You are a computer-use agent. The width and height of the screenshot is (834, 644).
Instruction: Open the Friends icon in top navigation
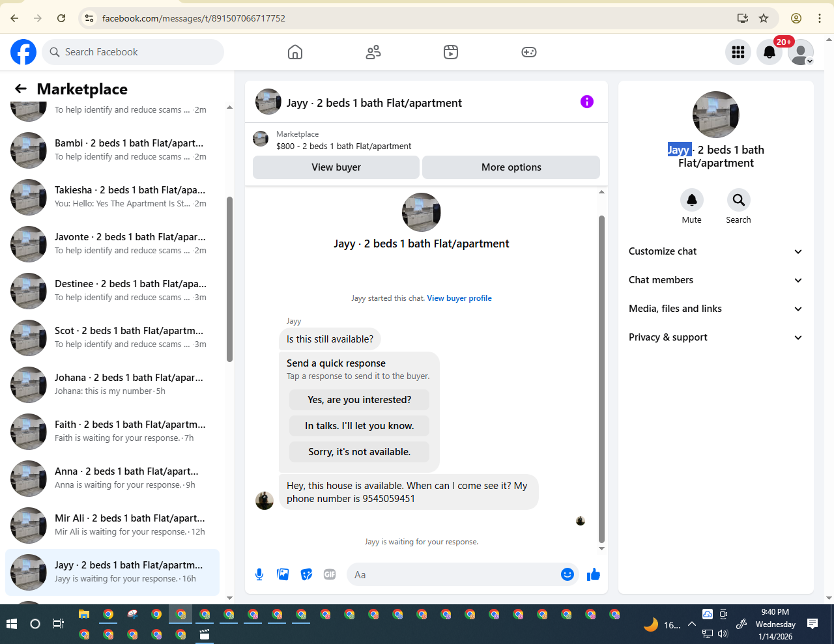click(x=373, y=52)
